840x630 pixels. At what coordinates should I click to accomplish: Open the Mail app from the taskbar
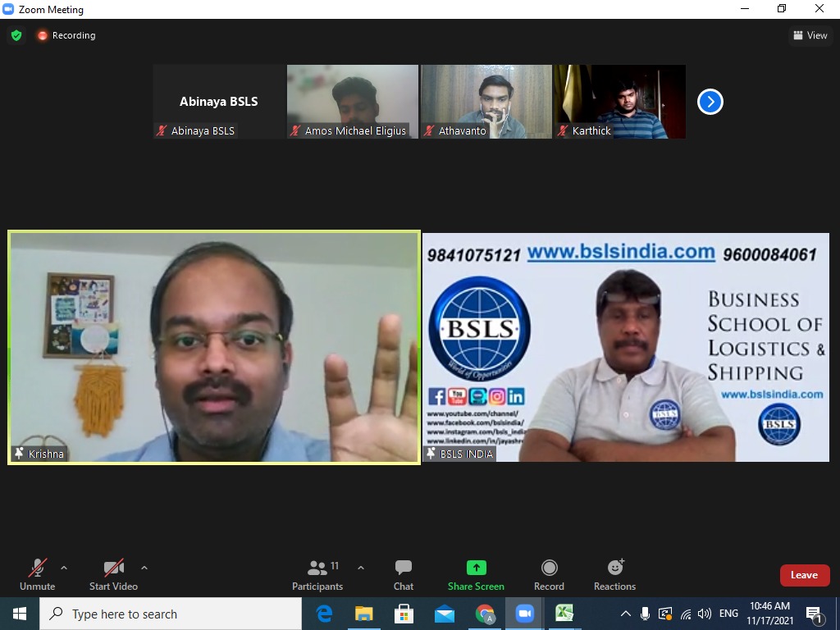[444, 614]
